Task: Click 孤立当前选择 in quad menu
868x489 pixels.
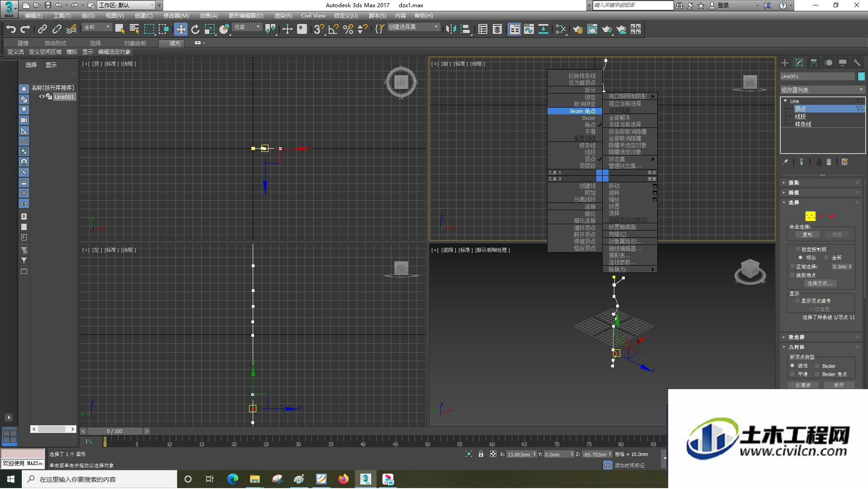Action: 625,103
